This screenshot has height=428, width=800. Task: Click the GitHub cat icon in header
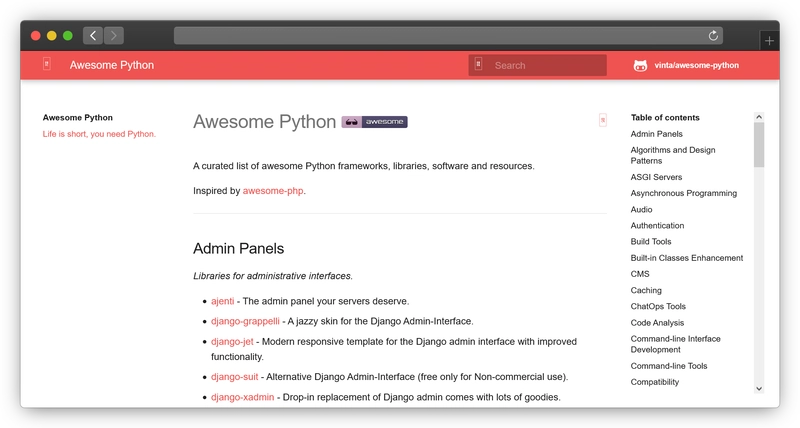click(640, 65)
